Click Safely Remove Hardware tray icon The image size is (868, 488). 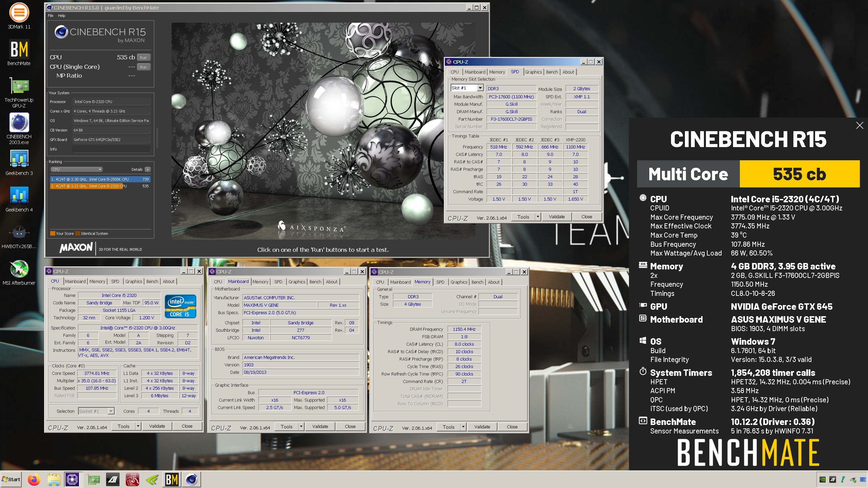pos(853,480)
